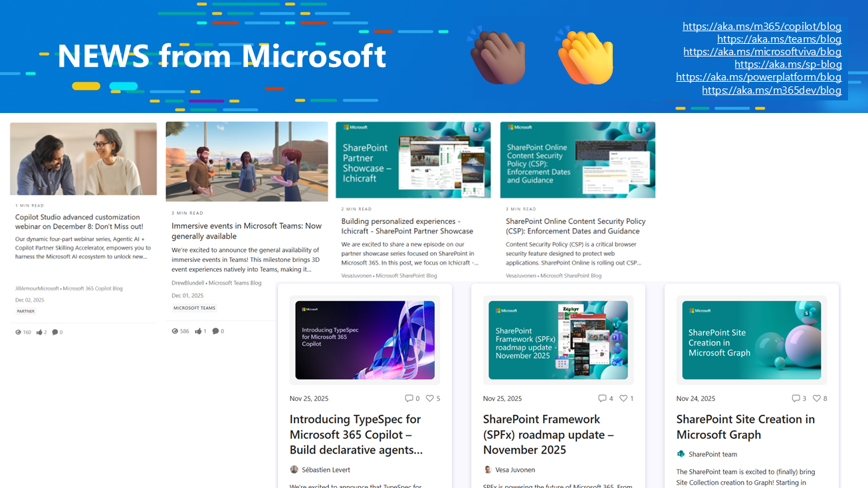The image size is (868, 488).
Task: Go to the aka.ms/m365dev/blog link
Action: [772, 90]
